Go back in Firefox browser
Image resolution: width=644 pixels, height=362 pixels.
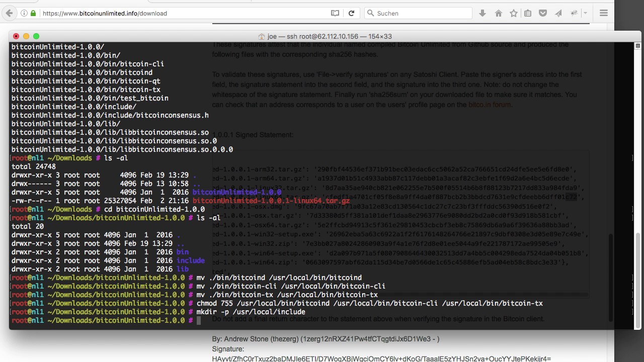(9, 14)
